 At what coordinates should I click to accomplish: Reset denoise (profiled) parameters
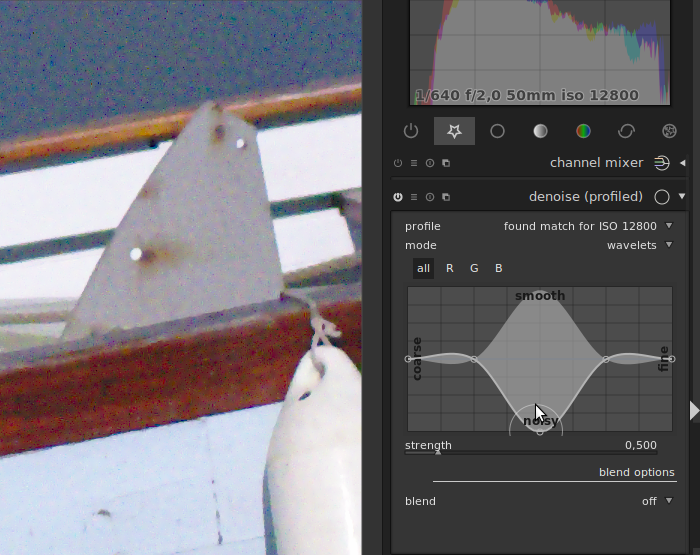click(430, 197)
